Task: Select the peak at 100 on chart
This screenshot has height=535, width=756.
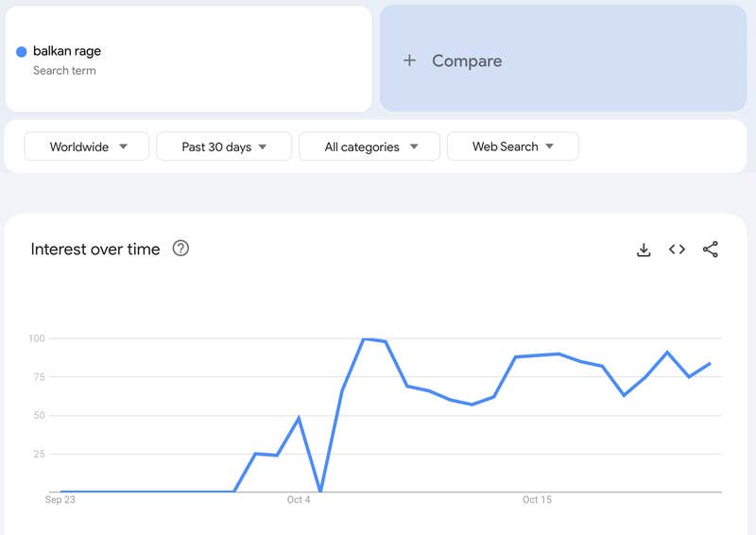Action: click(x=364, y=339)
